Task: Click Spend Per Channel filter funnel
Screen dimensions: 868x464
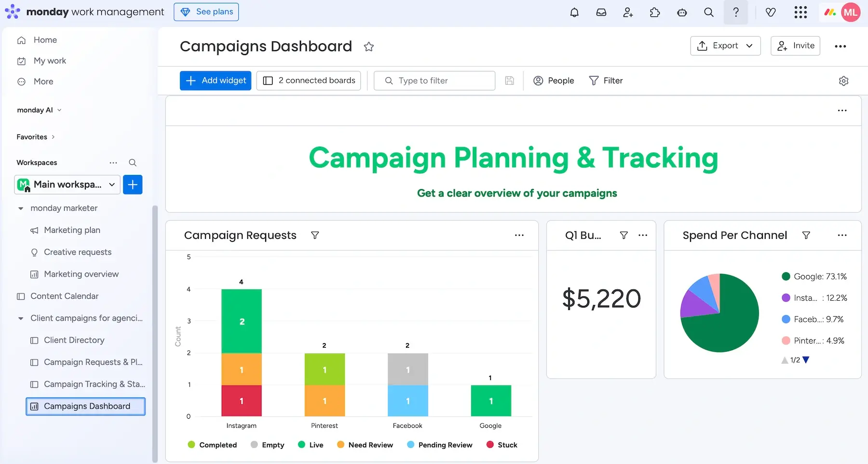Action: tap(806, 235)
